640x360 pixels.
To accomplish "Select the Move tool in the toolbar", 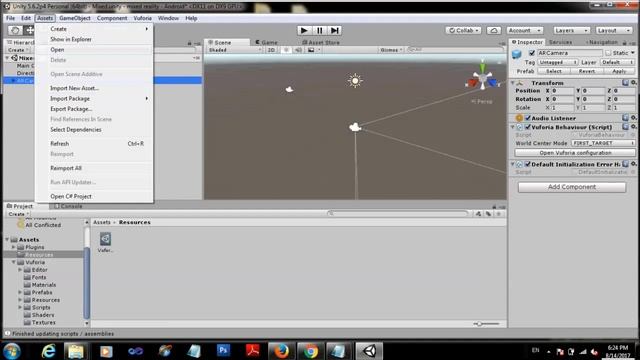I will (x=29, y=30).
